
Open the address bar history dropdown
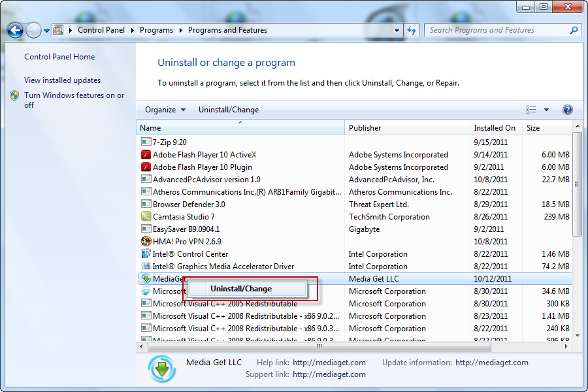397,31
